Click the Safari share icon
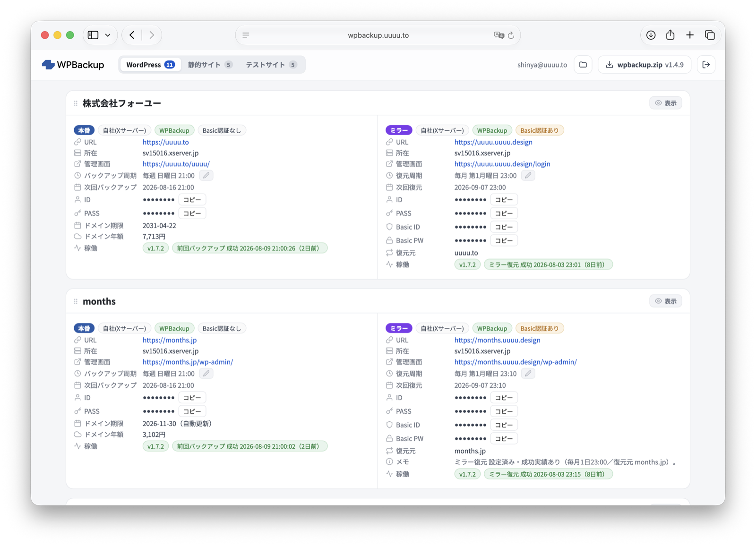The image size is (756, 546). point(670,34)
